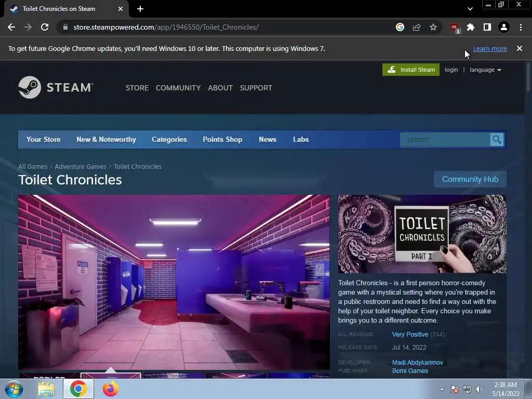Viewport: 532px width, 399px height.
Task: Open the ABOUT menu item
Action: coord(220,88)
